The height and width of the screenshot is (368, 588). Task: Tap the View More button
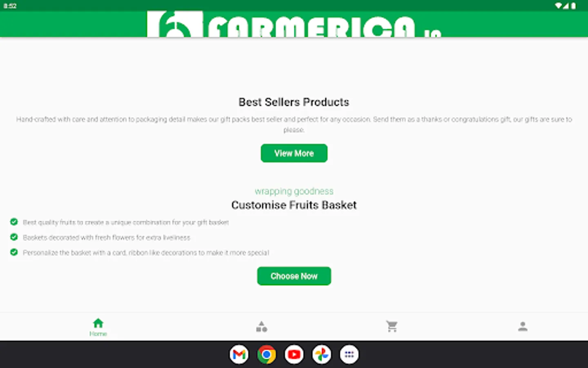pyautogui.click(x=294, y=153)
